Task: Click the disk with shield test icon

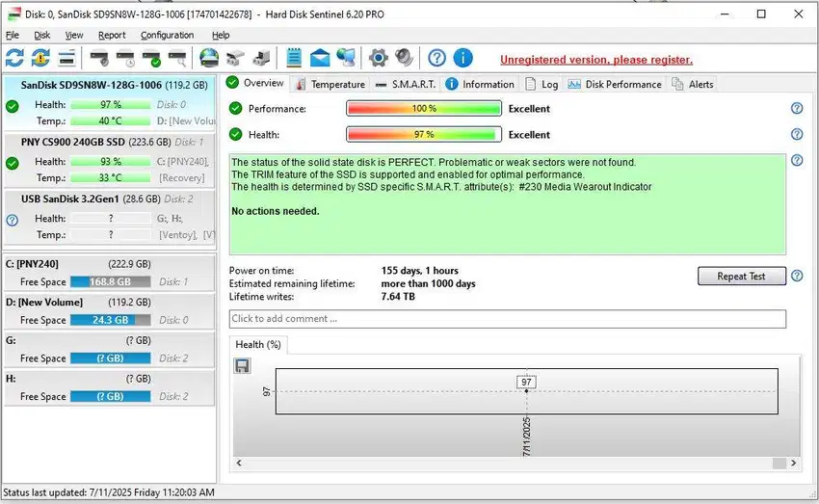Action: click(x=99, y=58)
